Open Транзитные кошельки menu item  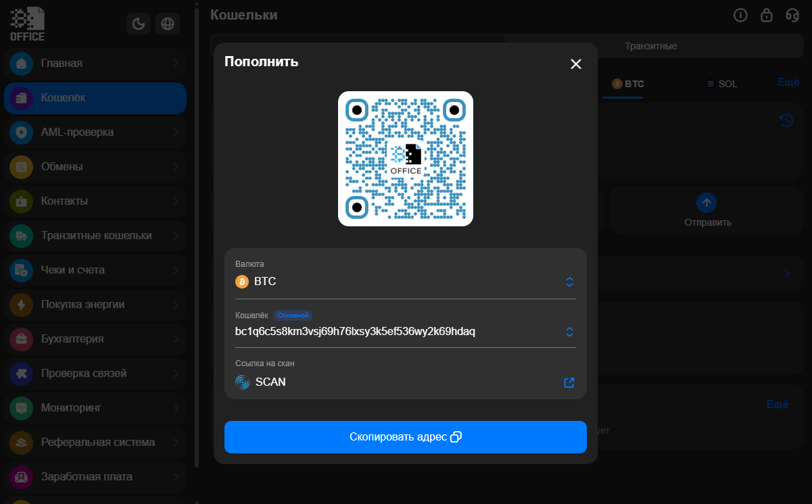pos(95,236)
